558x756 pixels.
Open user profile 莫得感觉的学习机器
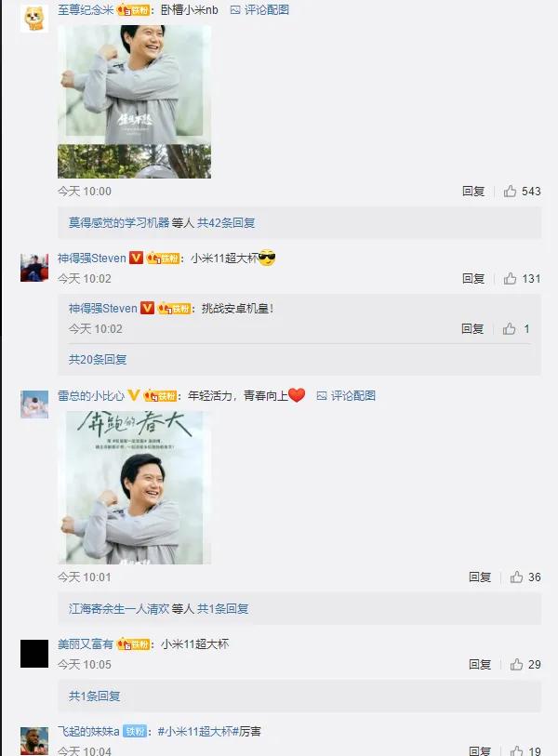pyautogui.click(x=119, y=223)
